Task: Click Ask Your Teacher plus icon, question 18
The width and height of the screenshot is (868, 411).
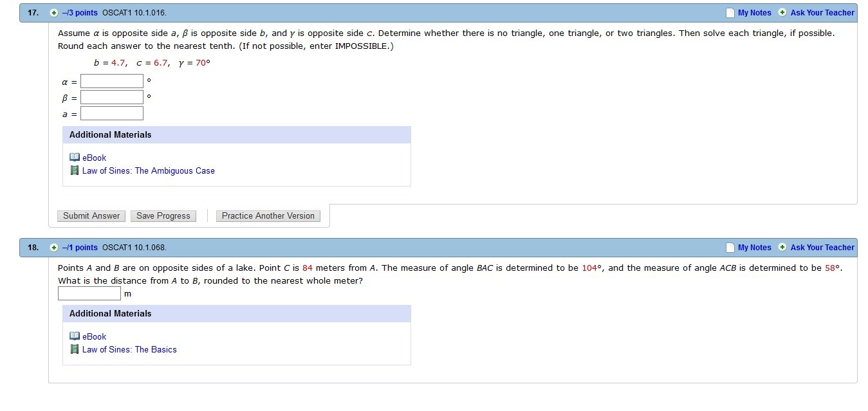Action: (782, 248)
